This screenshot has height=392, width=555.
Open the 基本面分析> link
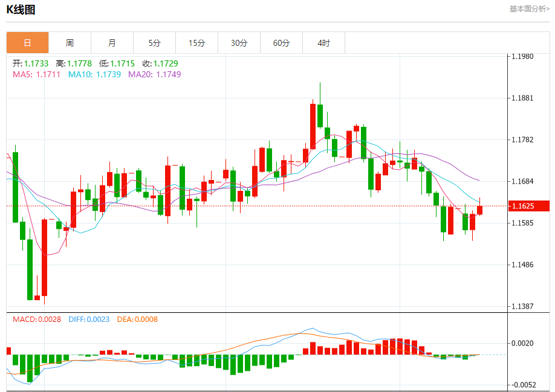click(x=530, y=9)
